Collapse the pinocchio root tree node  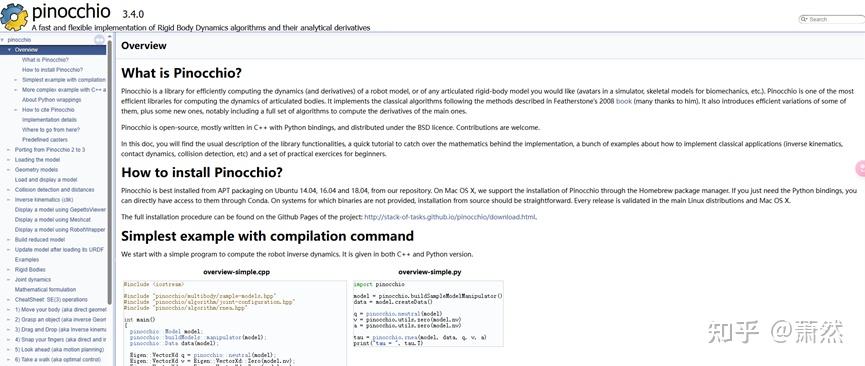[x=3, y=40]
